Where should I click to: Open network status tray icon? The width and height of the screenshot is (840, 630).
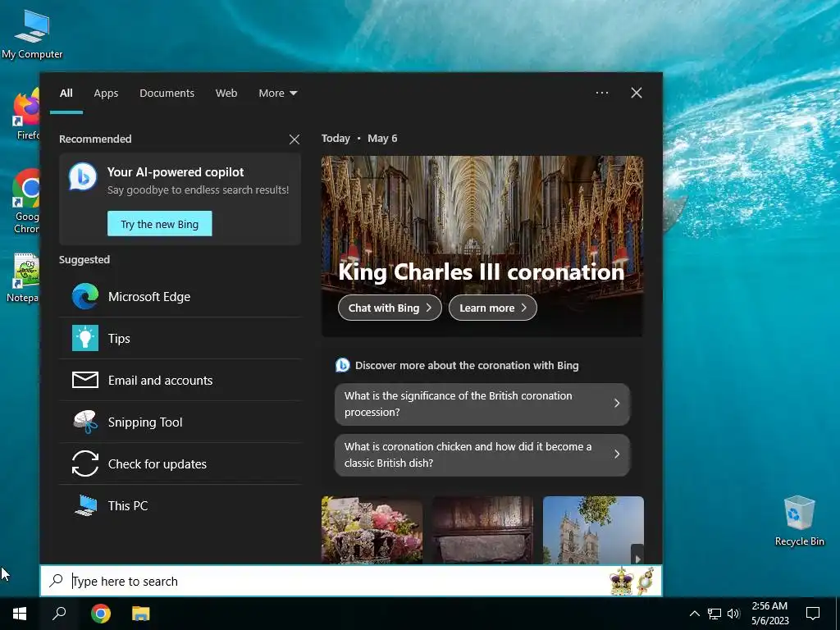coord(714,614)
